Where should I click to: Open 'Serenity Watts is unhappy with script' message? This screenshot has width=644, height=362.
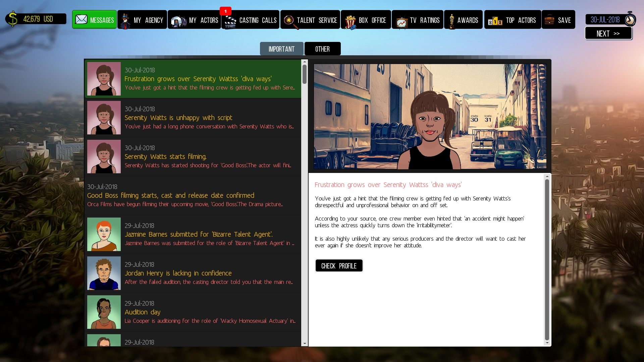(x=193, y=118)
